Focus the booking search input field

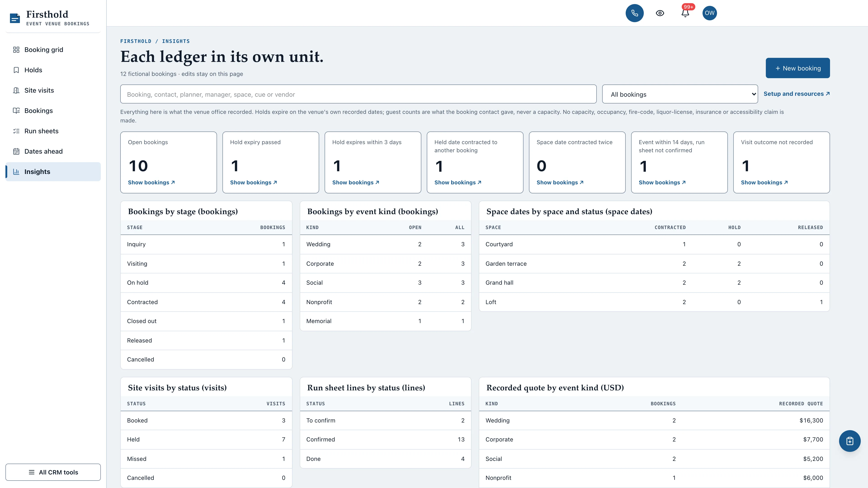358,94
